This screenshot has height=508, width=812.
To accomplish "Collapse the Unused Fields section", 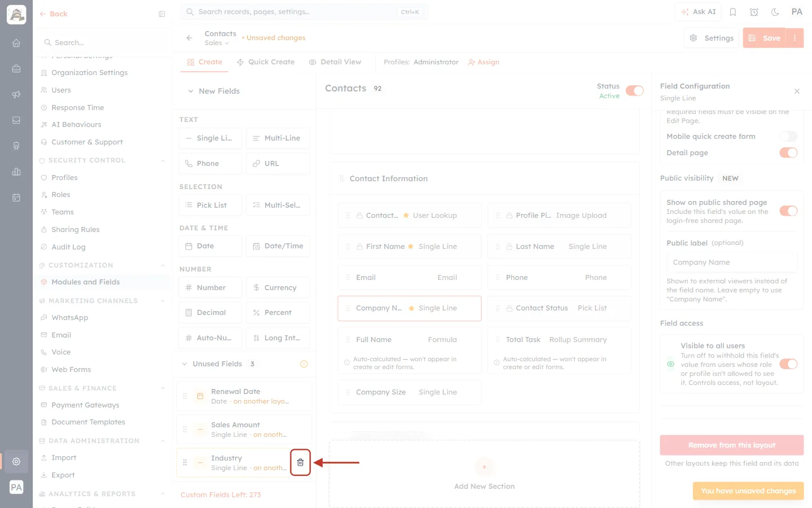I will pyautogui.click(x=184, y=364).
